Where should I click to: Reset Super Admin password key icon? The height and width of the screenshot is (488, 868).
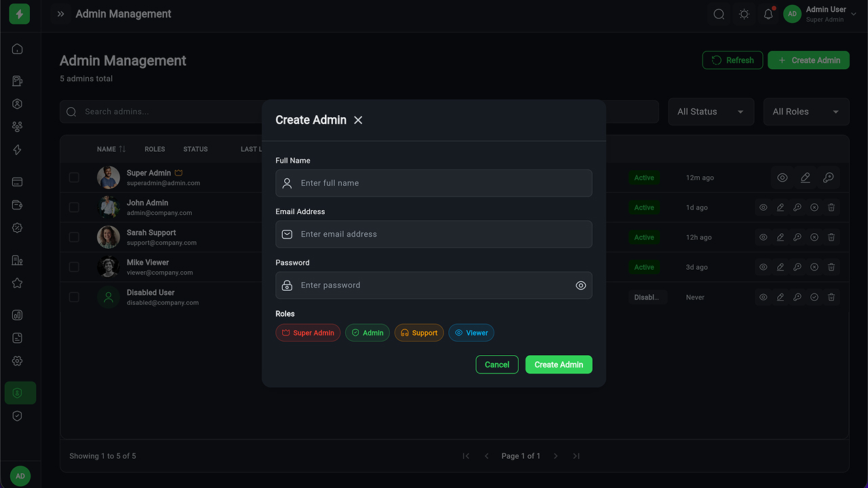click(x=828, y=178)
